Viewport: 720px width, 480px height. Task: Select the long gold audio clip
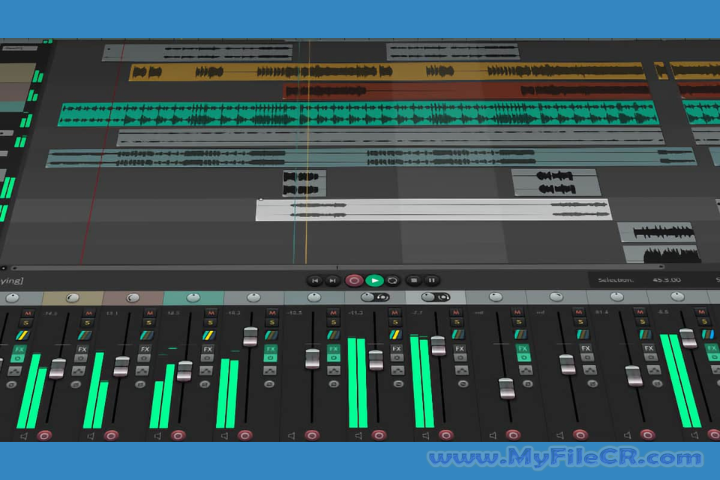click(x=387, y=72)
